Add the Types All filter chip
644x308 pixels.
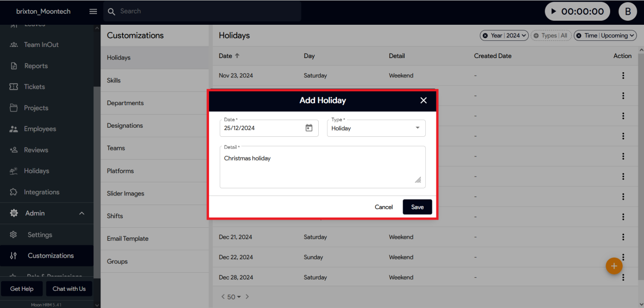[551, 35]
